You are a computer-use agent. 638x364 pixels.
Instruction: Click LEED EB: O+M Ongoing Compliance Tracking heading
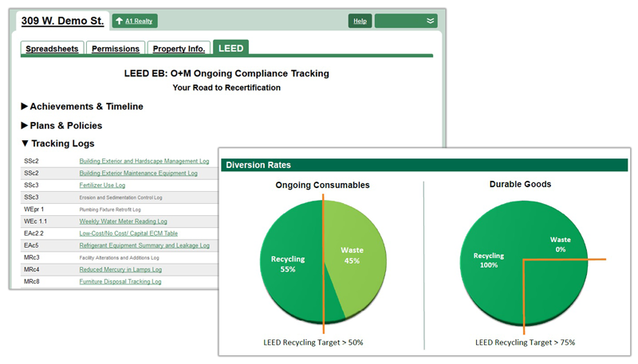226,73
